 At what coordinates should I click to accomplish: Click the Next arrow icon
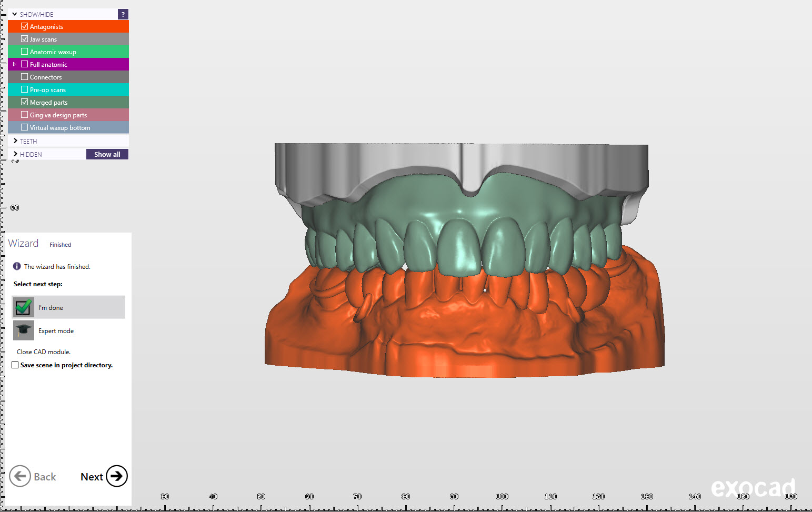pos(117,476)
